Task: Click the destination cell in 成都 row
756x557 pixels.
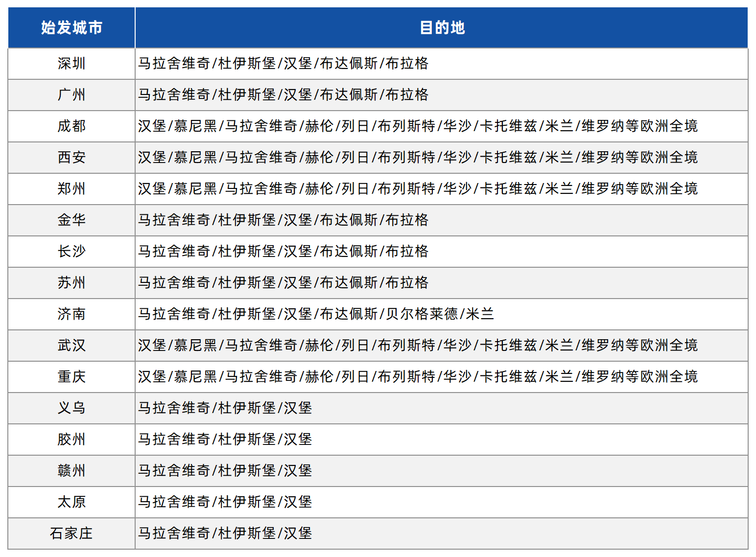Action: click(x=442, y=126)
